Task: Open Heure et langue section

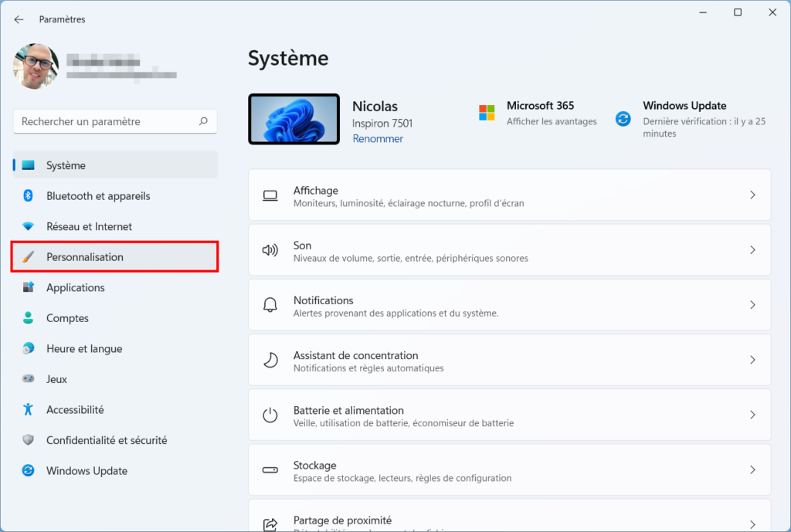Action: point(84,349)
